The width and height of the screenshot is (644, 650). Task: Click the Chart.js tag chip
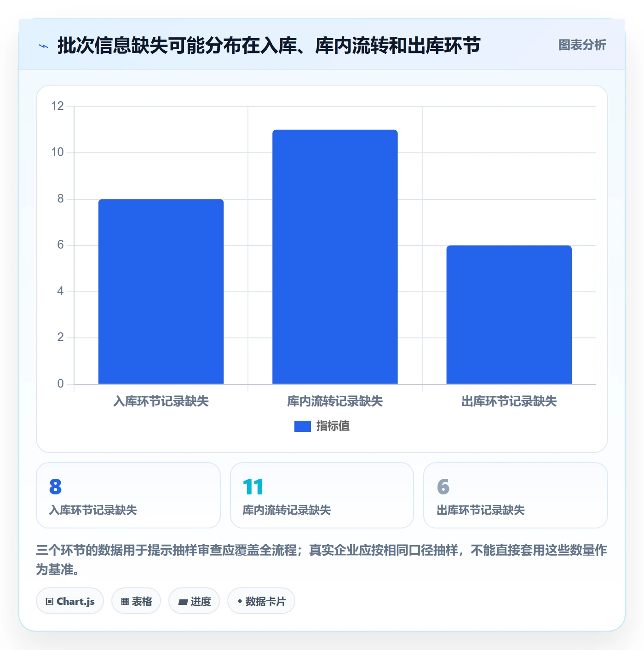[x=70, y=601]
